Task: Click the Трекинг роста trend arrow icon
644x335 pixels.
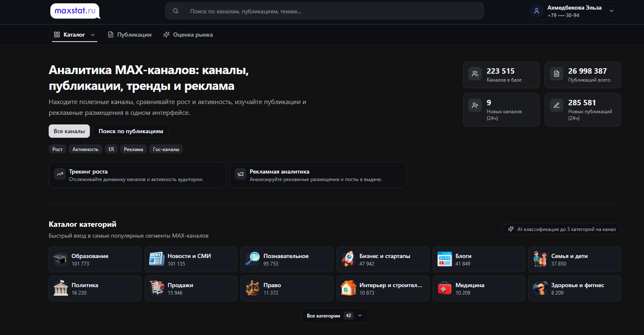Action: 60,174
